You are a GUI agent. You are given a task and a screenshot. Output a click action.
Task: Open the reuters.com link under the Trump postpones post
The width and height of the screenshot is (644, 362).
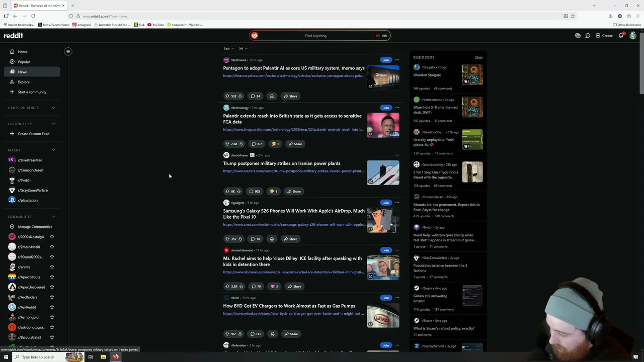tap(293, 171)
